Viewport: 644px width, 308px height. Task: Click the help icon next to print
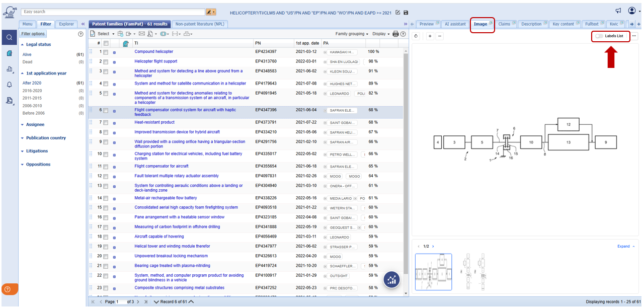[403, 34]
